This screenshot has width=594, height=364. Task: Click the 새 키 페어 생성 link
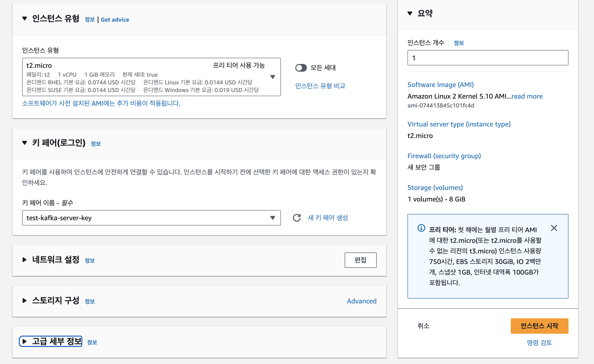pos(328,218)
